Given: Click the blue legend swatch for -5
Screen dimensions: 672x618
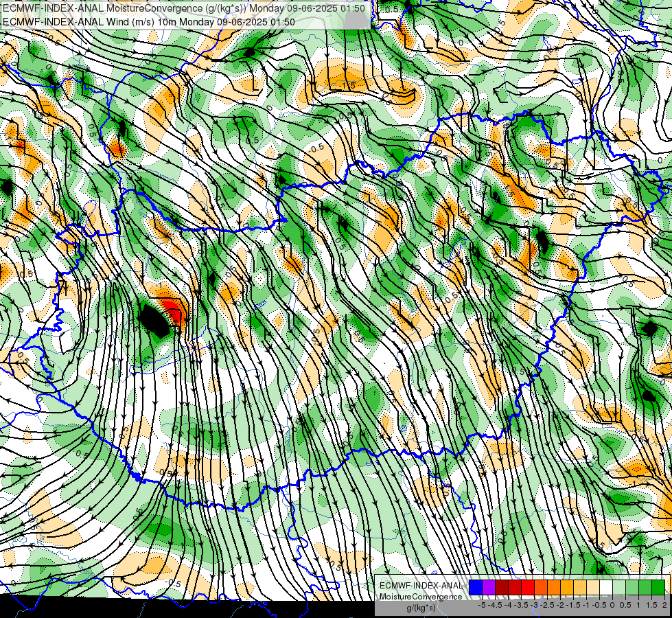Looking at the screenshot, I should pyautogui.click(x=476, y=587).
